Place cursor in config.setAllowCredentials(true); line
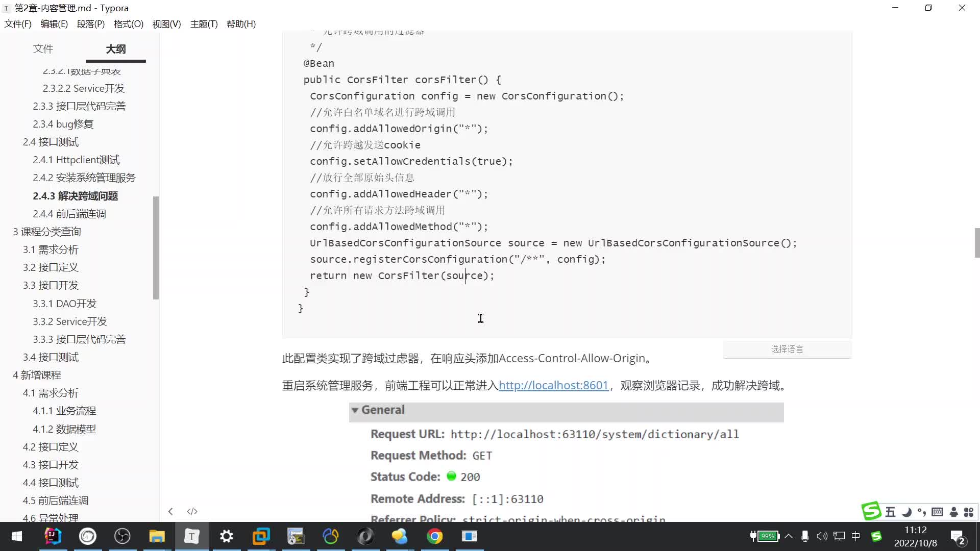Screen dimensions: 980x551 click(411, 161)
